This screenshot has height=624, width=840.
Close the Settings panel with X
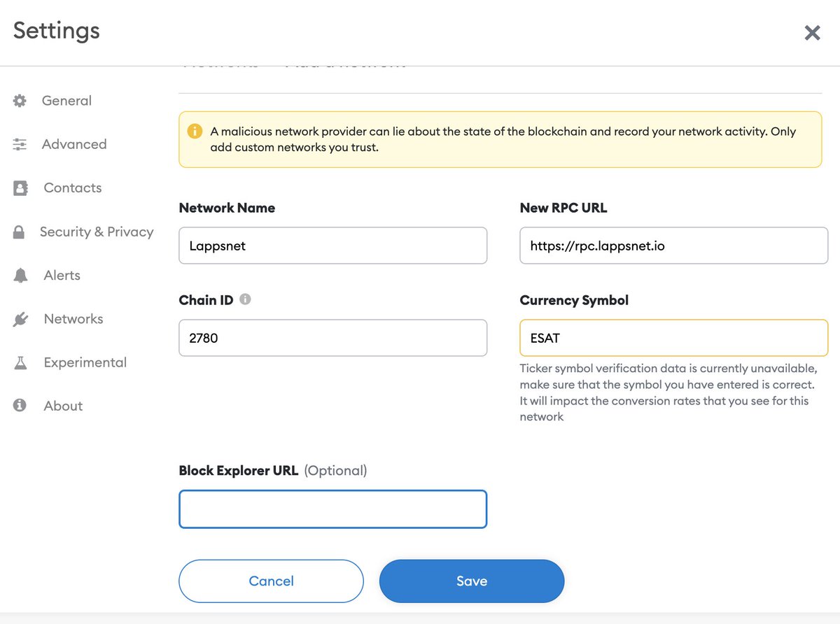click(x=812, y=32)
